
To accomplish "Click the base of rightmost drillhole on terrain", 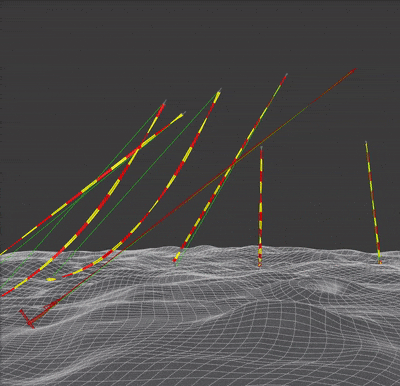I will click(x=380, y=262).
